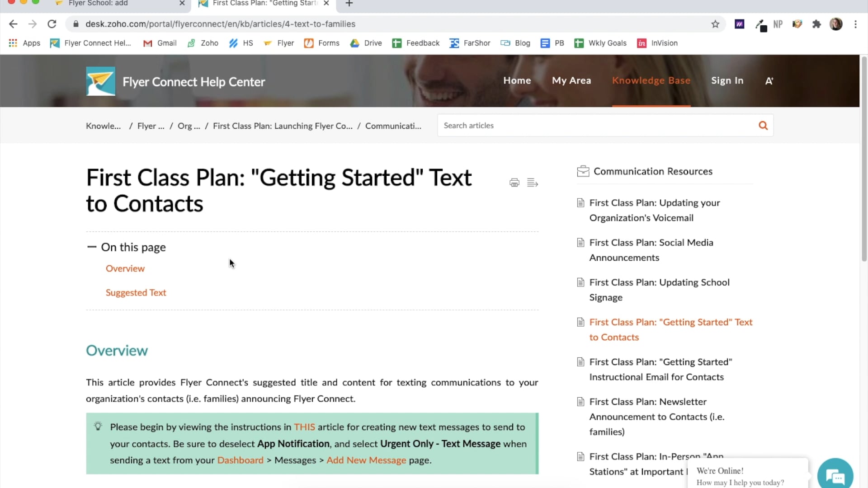Click the Flyer Connect logo
Image resolution: width=868 pixels, height=488 pixels.
point(100,81)
